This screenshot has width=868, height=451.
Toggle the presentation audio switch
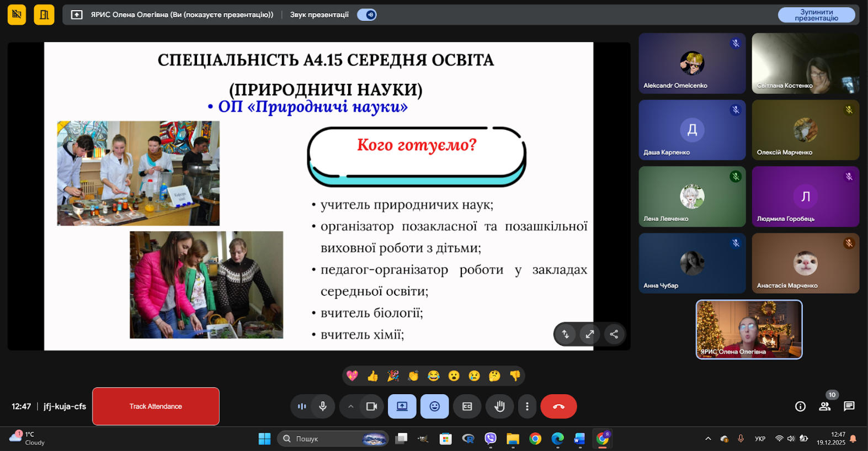[x=367, y=15]
